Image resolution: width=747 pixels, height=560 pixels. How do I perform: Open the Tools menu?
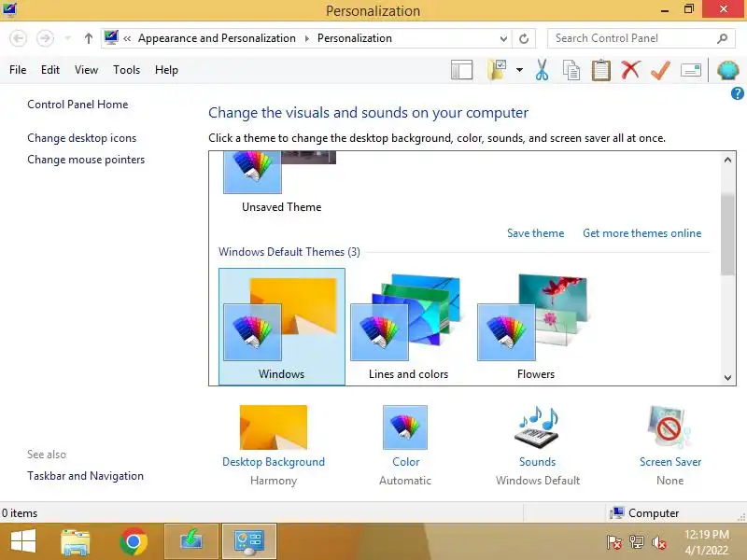tap(126, 70)
